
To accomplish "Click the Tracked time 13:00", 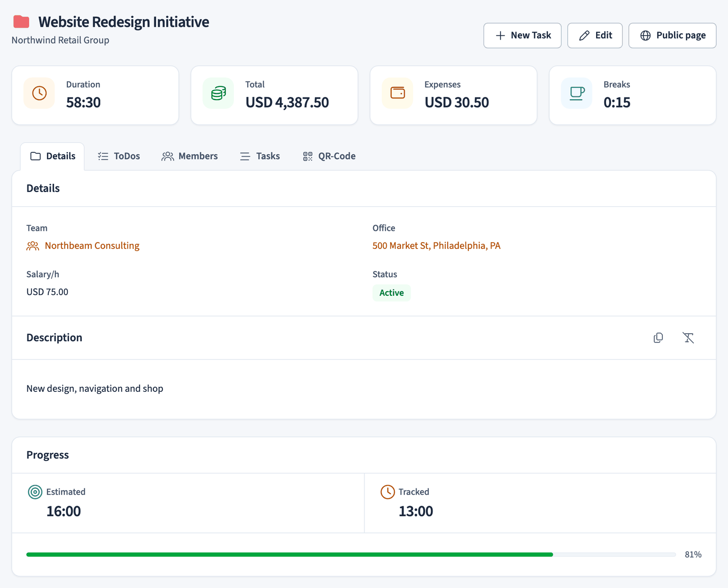I will click(x=416, y=511).
